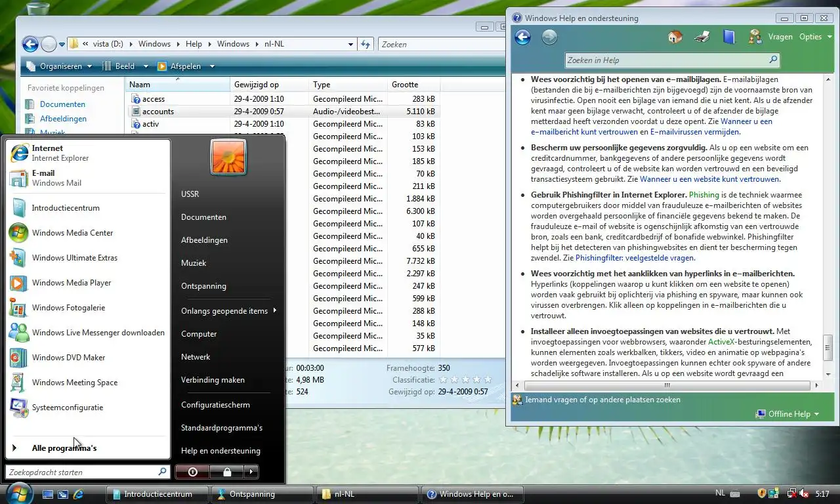The width and height of the screenshot is (840, 504).
Task: Show desktop from Quick Launch
Action: [x=48, y=494]
